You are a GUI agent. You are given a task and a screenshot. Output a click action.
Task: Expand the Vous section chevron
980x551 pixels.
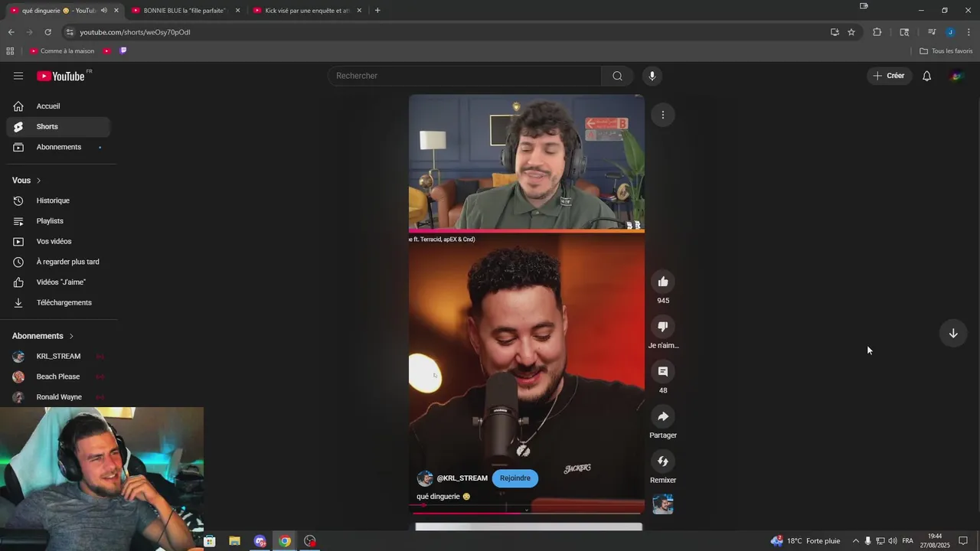38,181
